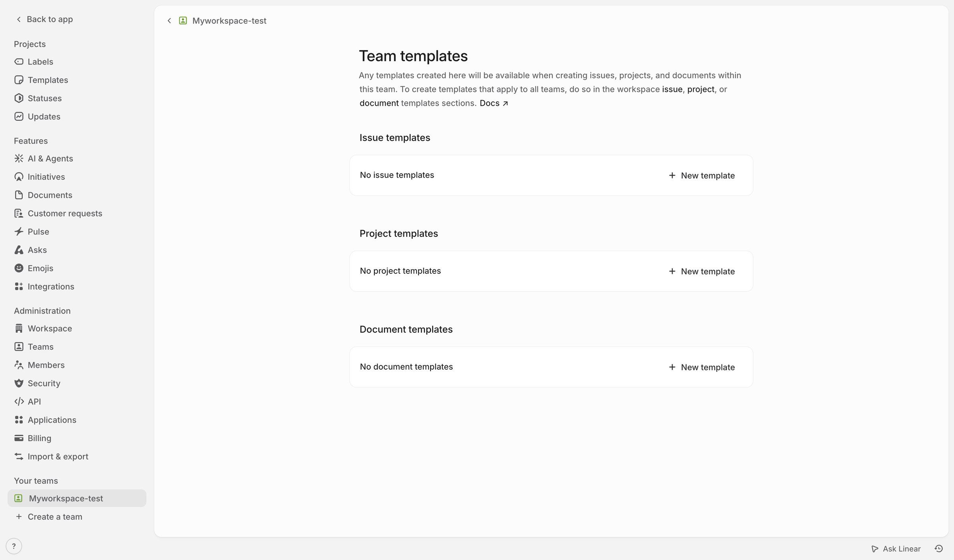Click the Billing card icon
This screenshot has height=560, width=954.
(x=19, y=438)
